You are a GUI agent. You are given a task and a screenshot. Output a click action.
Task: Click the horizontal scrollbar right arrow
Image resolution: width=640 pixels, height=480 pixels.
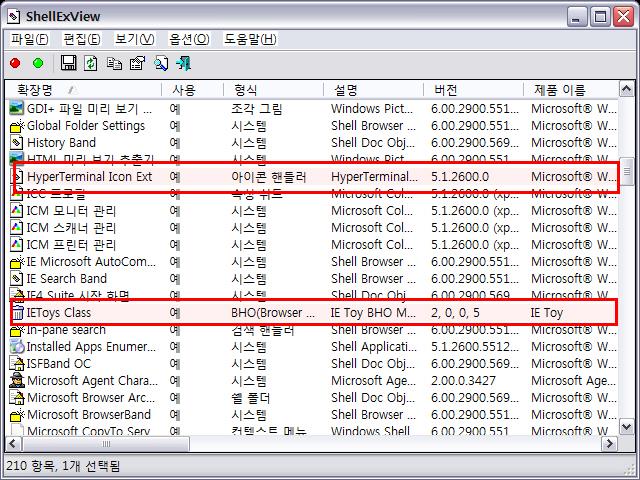pos(610,443)
